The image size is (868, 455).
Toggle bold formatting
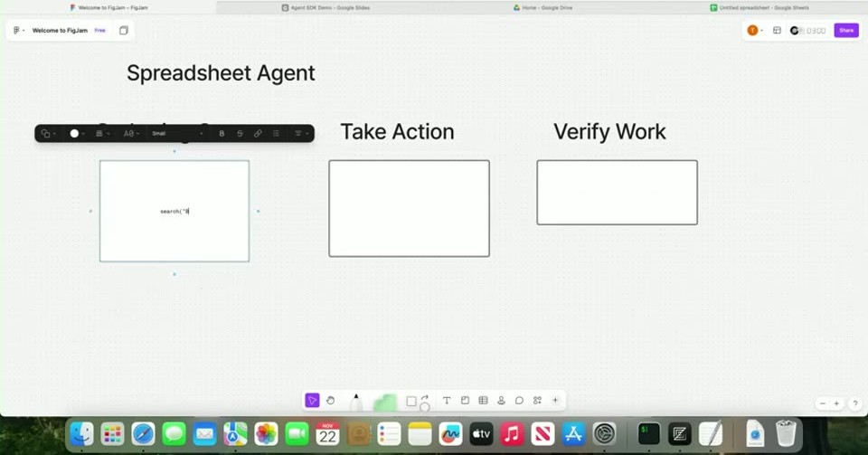222,133
